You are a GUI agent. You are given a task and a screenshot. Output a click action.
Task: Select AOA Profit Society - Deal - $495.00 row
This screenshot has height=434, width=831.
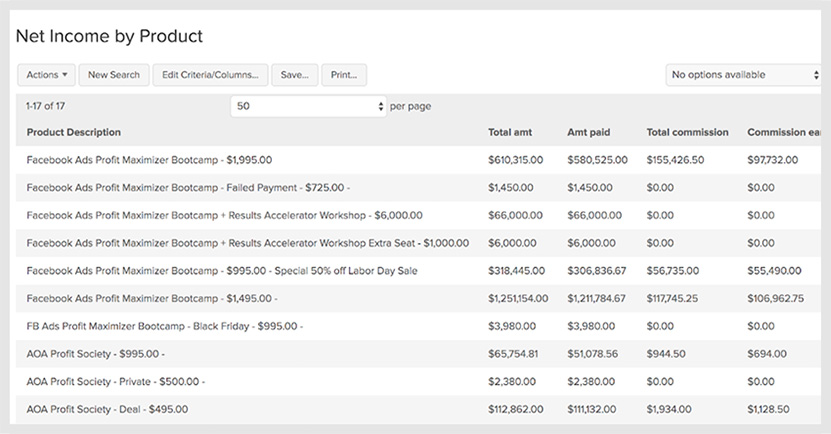(419, 409)
